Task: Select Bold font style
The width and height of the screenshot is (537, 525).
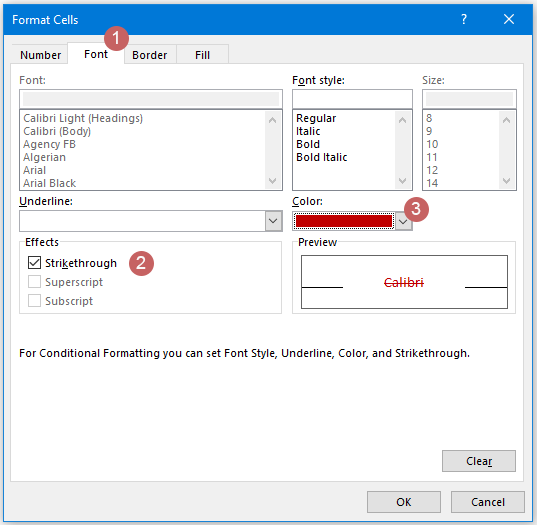Action: pos(308,144)
